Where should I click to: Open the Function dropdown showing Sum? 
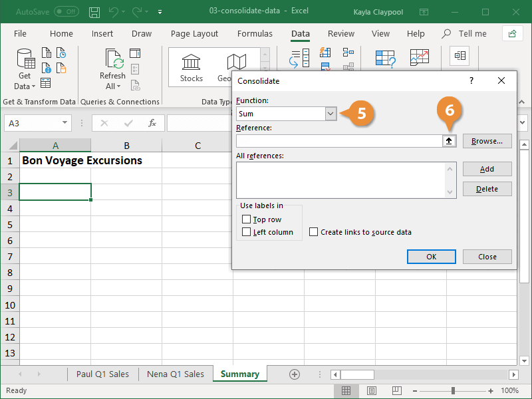click(331, 114)
